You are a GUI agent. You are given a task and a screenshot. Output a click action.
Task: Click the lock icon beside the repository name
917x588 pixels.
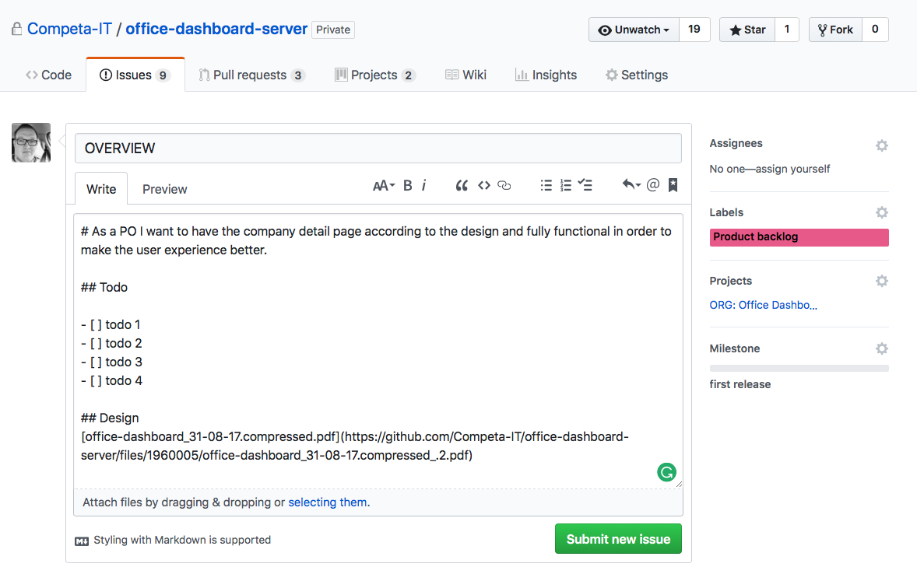pos(17,29)
